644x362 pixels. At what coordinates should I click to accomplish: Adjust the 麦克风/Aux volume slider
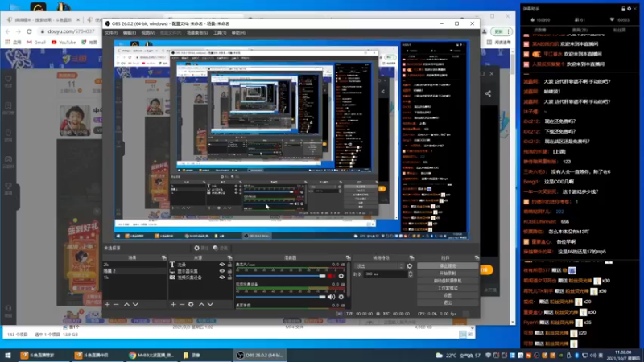280,276
